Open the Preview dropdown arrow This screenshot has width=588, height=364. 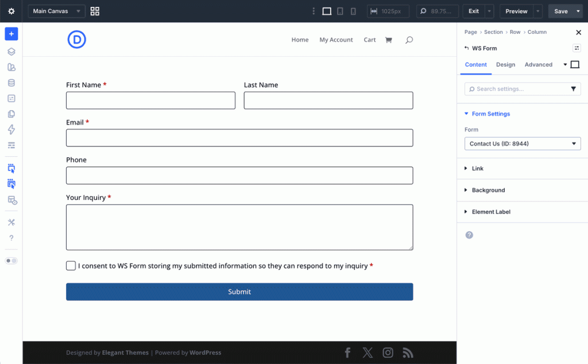click(x=537, y=11)
